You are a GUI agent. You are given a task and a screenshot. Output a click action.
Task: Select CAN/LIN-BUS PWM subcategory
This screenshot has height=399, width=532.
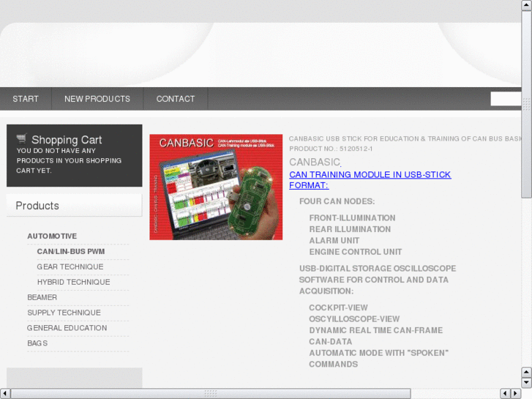point(70,251)
